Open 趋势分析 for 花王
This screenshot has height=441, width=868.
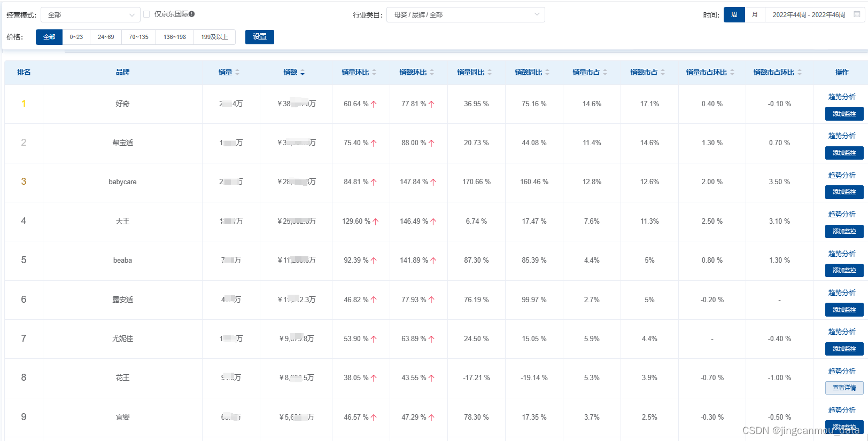tap(842, 371)
